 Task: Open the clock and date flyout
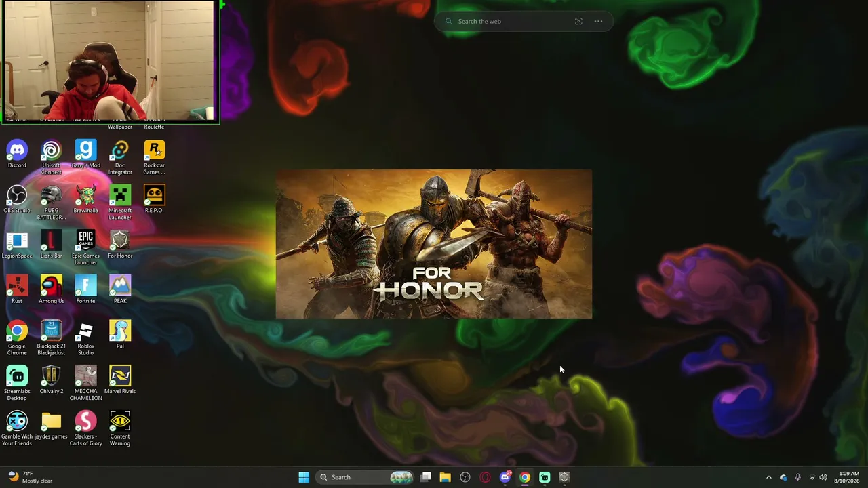pyautogui.click(x=848, y=477)
